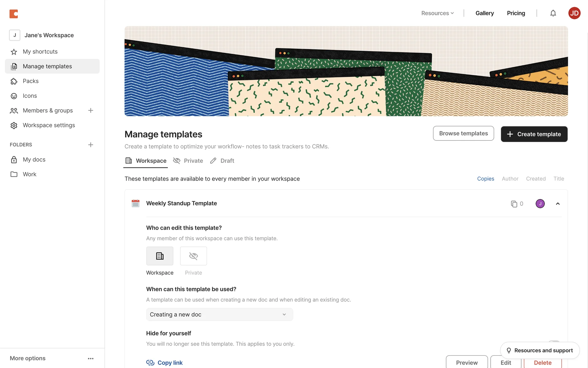The image size is (588, 368).
Task: Open the notifications bell
Action: coord(553,13)
